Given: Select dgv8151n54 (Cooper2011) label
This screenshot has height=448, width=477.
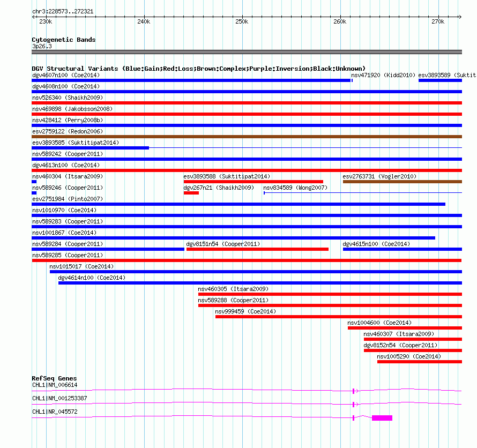Looking at the screenshot, I should (x=223, y=244).
